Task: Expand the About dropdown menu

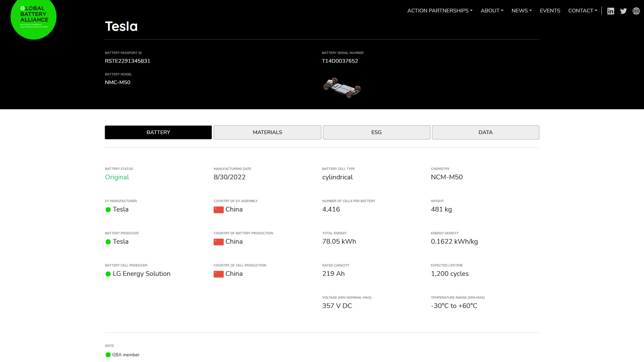Action: click(492, 11)
